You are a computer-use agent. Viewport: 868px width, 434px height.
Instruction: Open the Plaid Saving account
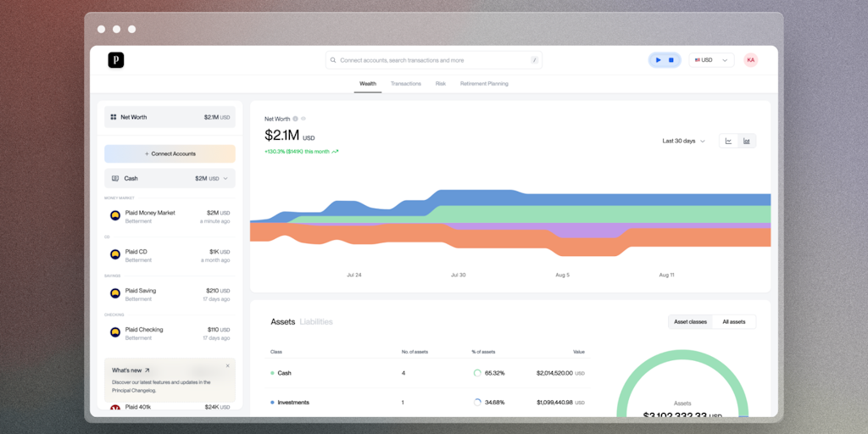(170, 294)
